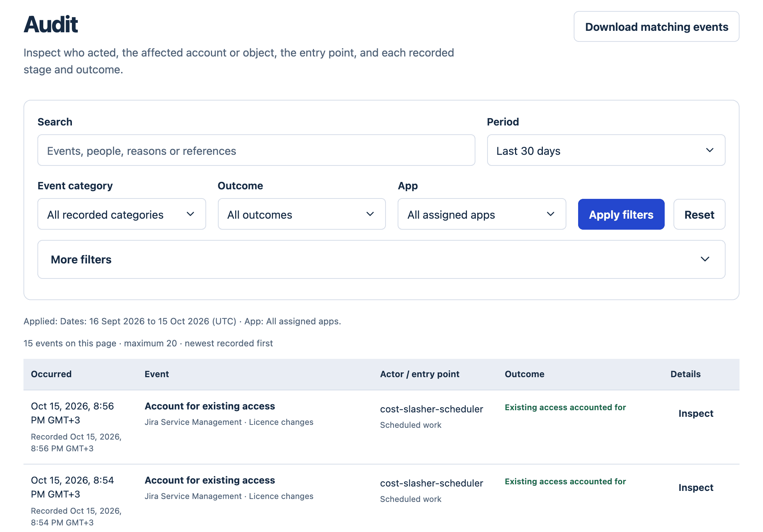Click 'Jira Service Management · Licence changes' in 8:54 PM row
763x532 pixels.
(x=229, y=496)
